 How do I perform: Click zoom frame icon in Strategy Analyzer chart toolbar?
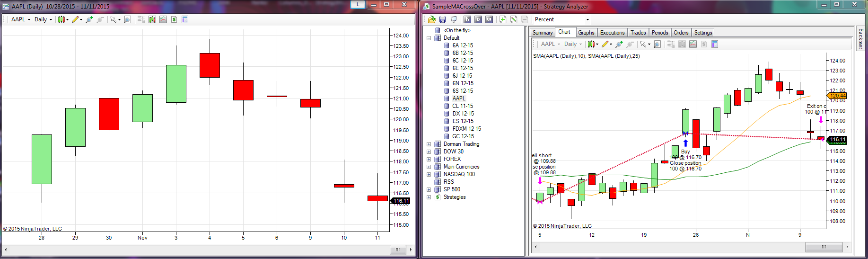(657, 44)
